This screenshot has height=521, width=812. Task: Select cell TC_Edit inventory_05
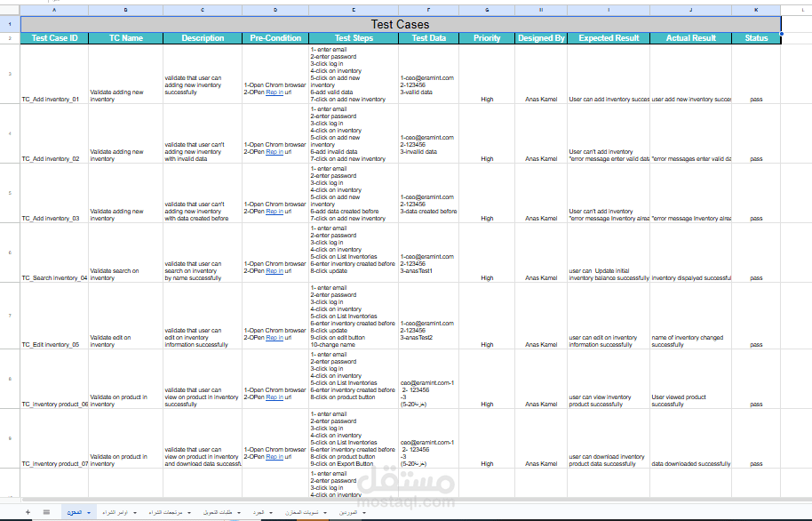pyautogui.click(x=54, y=316)
